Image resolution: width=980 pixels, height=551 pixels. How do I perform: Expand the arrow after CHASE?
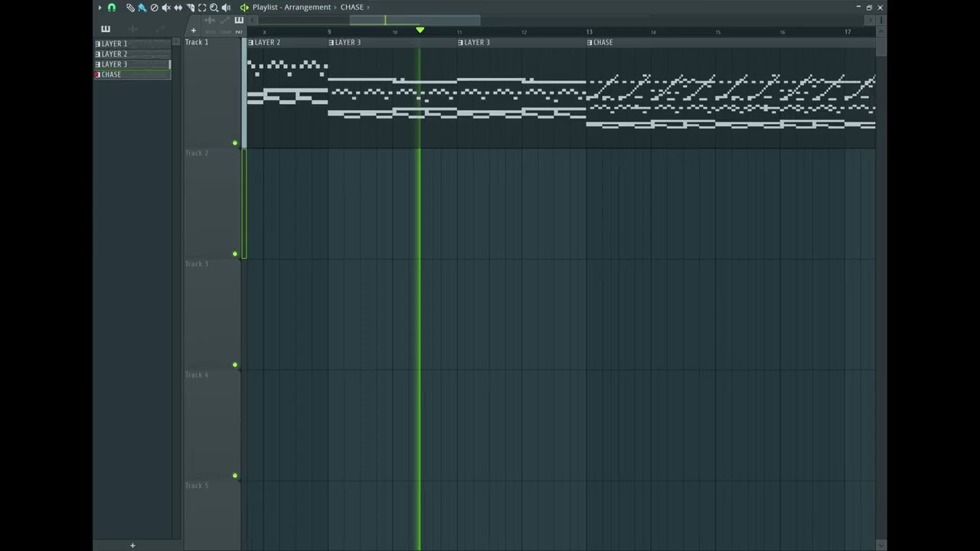pos(368,7)
